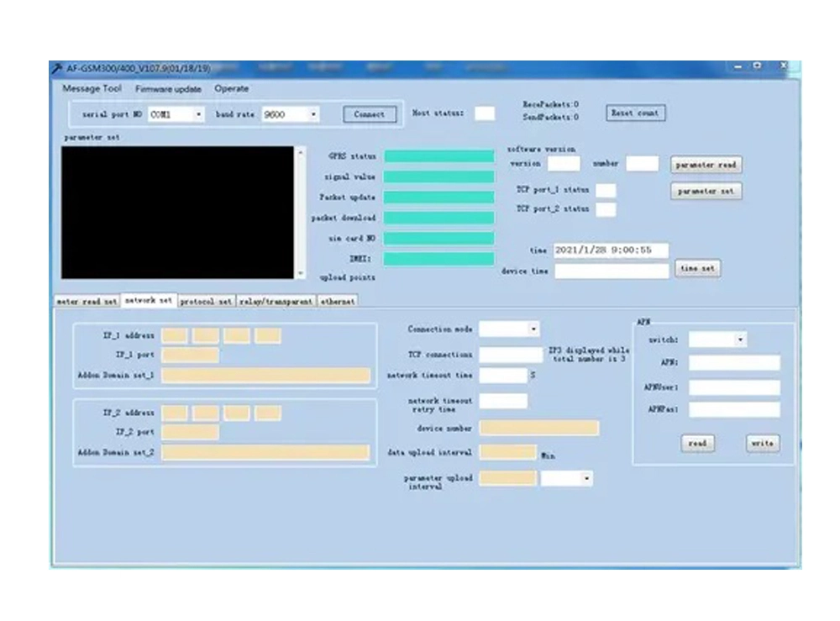Click the APN write button
The image size is (840, 621).
tap(762, 443)
